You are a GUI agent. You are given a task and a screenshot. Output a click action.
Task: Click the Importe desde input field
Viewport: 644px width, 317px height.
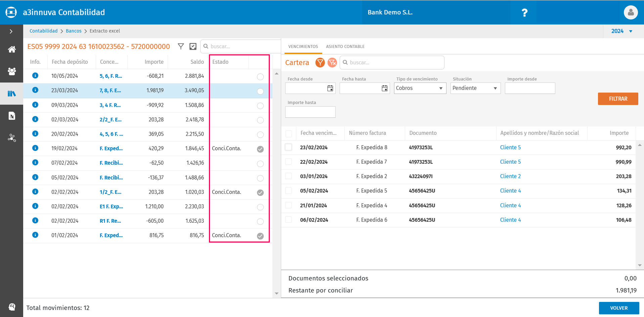tap(530, 88)
